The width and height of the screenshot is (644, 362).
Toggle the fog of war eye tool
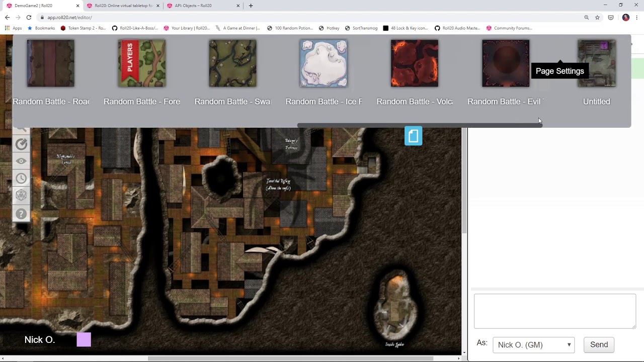(x=21, y=161)
